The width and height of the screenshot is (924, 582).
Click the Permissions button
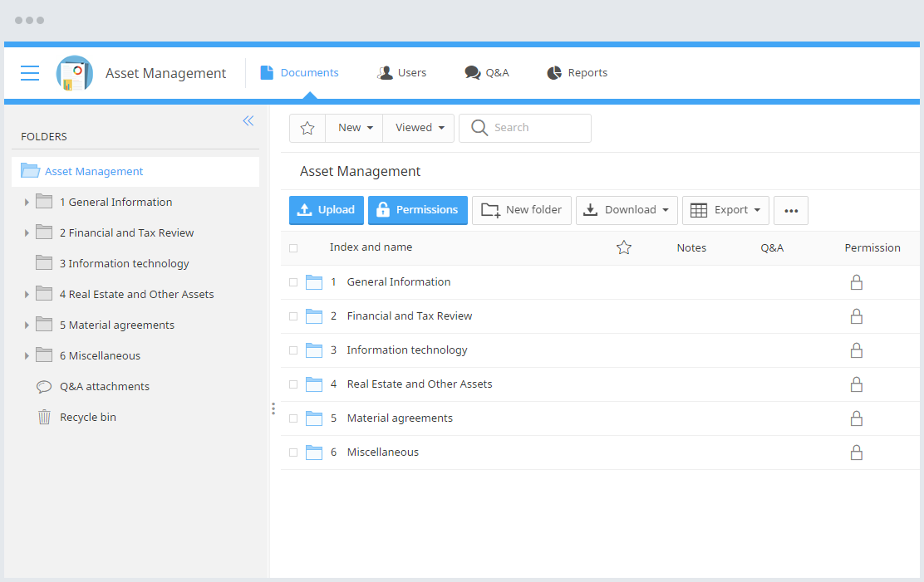click(x=417, y=210)
